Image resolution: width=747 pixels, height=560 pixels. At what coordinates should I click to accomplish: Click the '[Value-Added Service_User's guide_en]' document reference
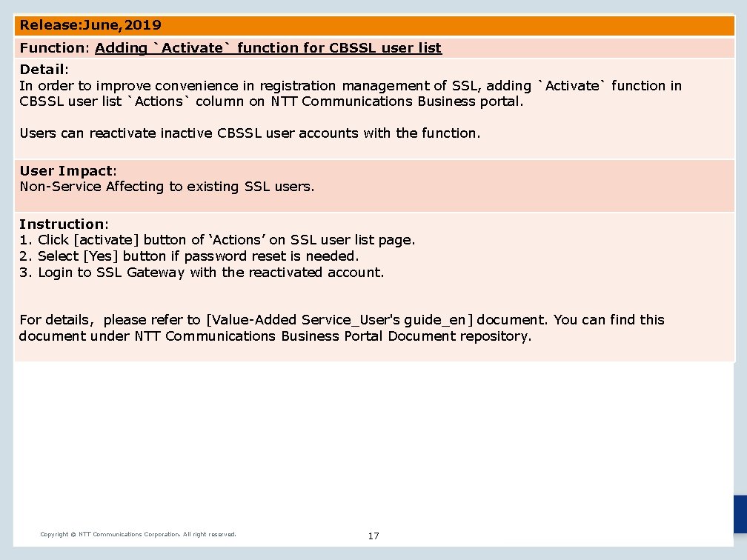pyautogui.click(x=339, y=320)
